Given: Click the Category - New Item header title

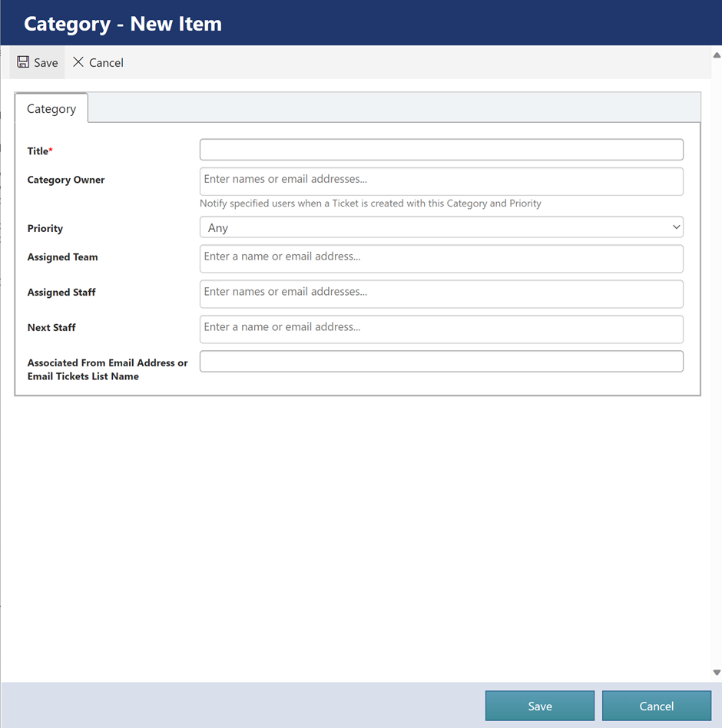Looking at the screenshot, I should click(x=123, y=24).
